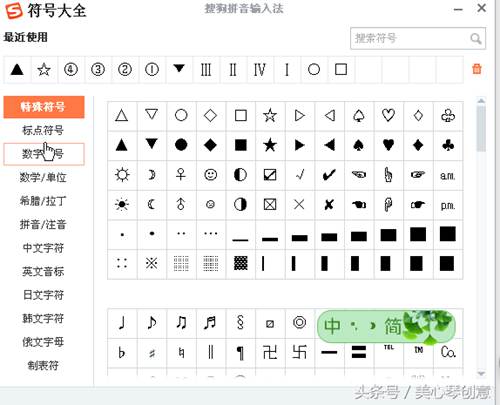Insert the hollow star symbol ☆ from grid
500x405 pixels.
270,116
